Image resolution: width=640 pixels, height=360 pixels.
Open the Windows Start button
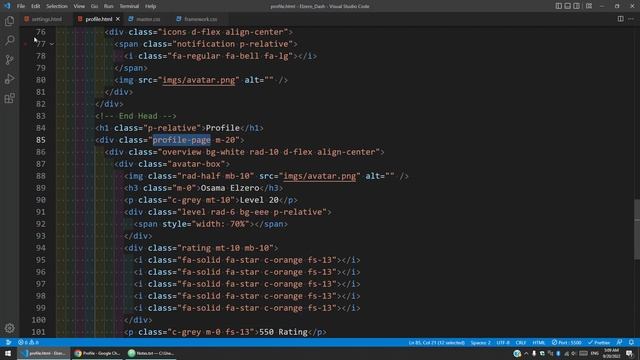click(8, 353)
